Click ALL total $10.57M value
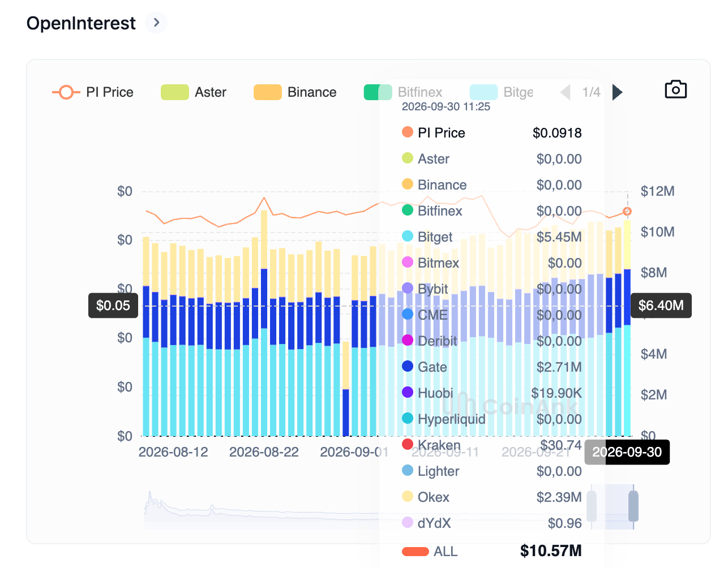Viewport: 728px width, 568px height. [x=551, y=550]
